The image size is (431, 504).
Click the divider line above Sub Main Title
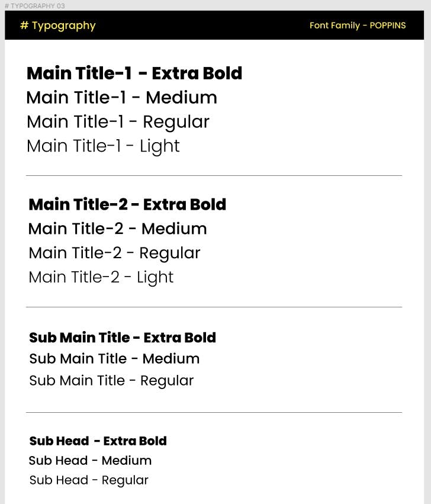click(x=214, y=307)
